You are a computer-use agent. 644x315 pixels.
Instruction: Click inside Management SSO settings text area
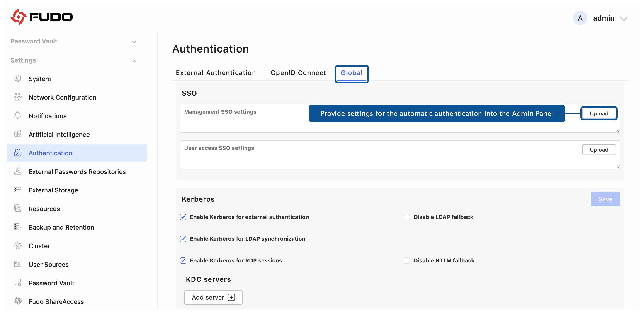[x=400, y=118]
